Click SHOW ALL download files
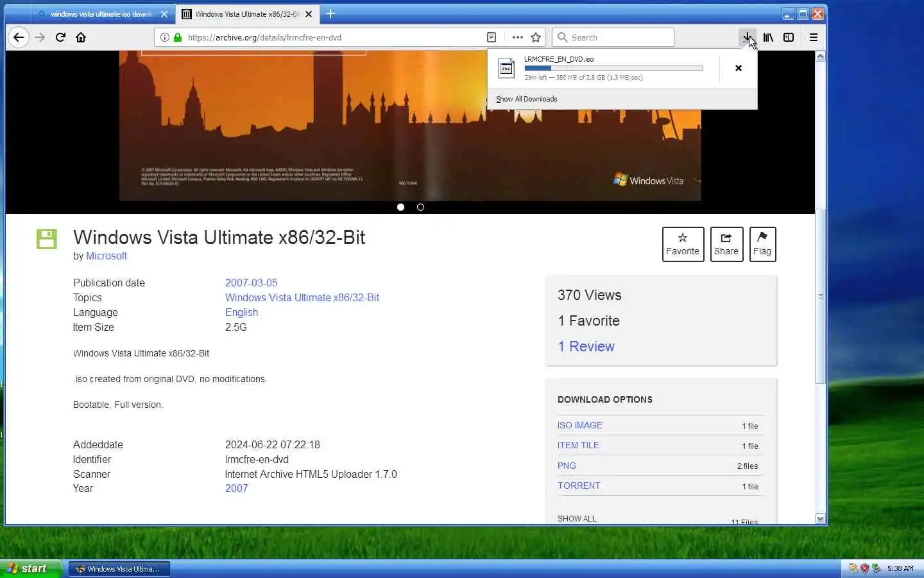The width and height of the screenshot is (924, 578). (577, 518)
